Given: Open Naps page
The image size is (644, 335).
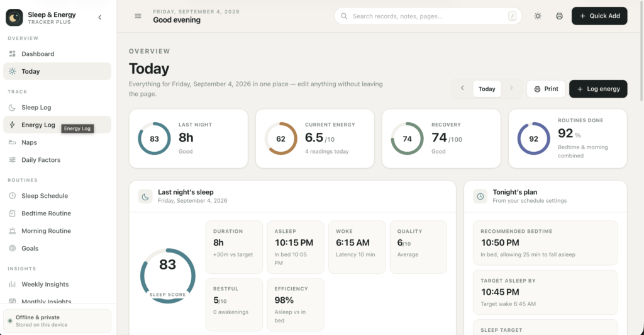Looking at the screenshot, I should (57, 142).
